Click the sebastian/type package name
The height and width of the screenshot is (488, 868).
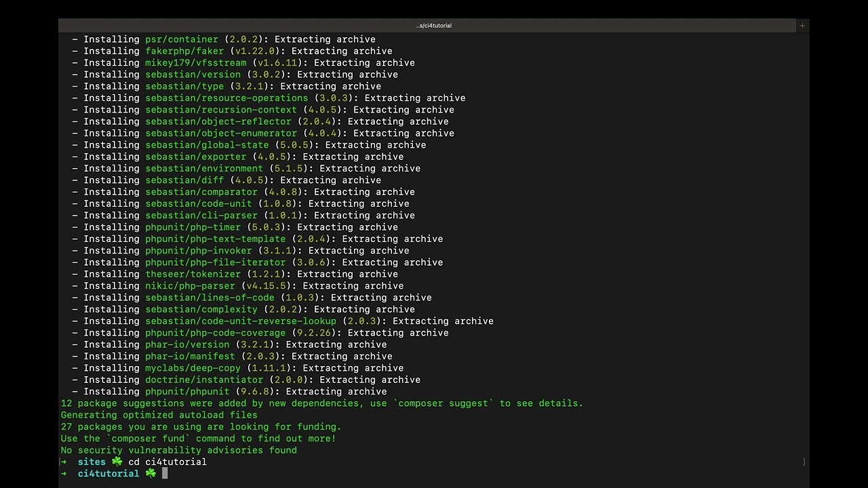[x=184, y=86]
